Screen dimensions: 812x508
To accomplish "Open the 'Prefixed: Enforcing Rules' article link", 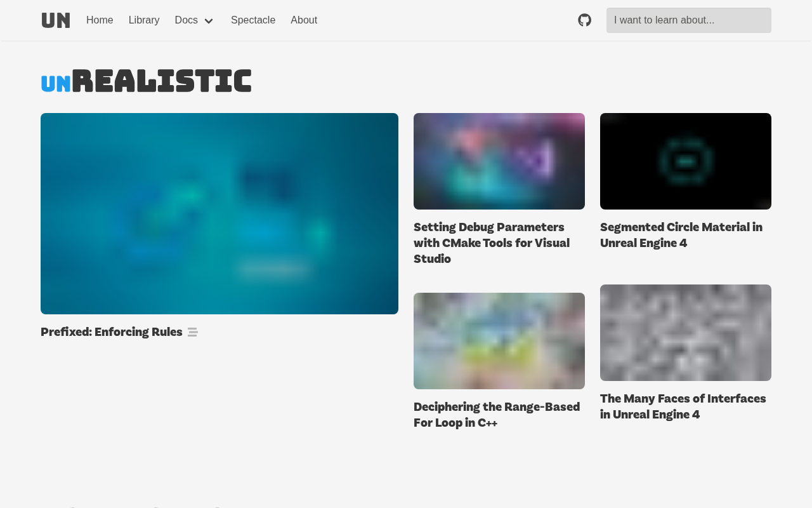I will point(112,332).
